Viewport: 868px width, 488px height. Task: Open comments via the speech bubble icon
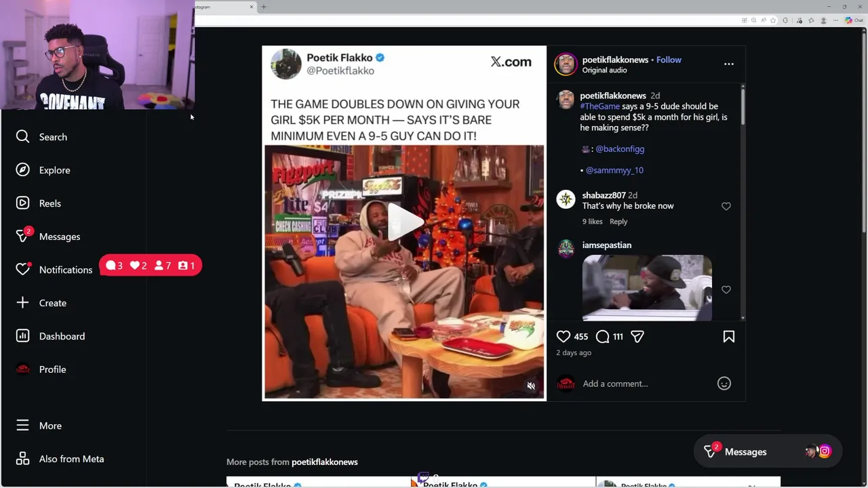point(602,336)
